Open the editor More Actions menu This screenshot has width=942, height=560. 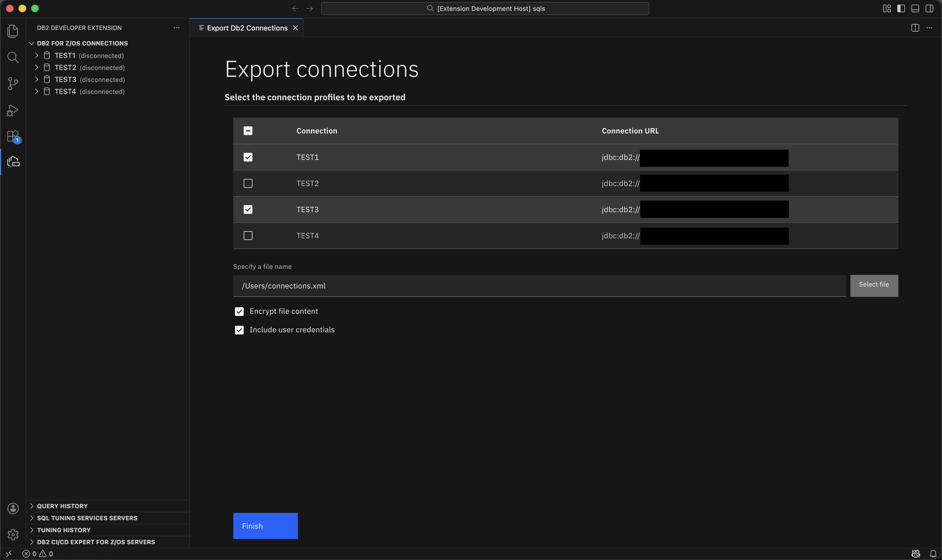point(929,28)
